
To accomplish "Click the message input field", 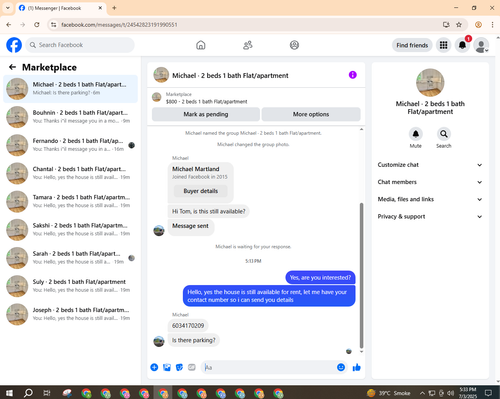I will pos(269,367).
